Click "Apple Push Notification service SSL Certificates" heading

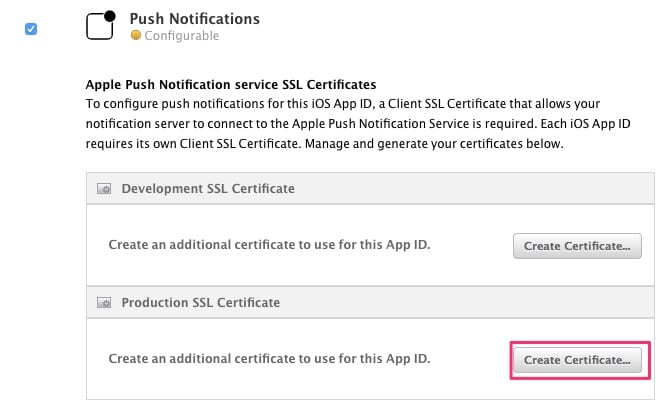tap(231, 84)
